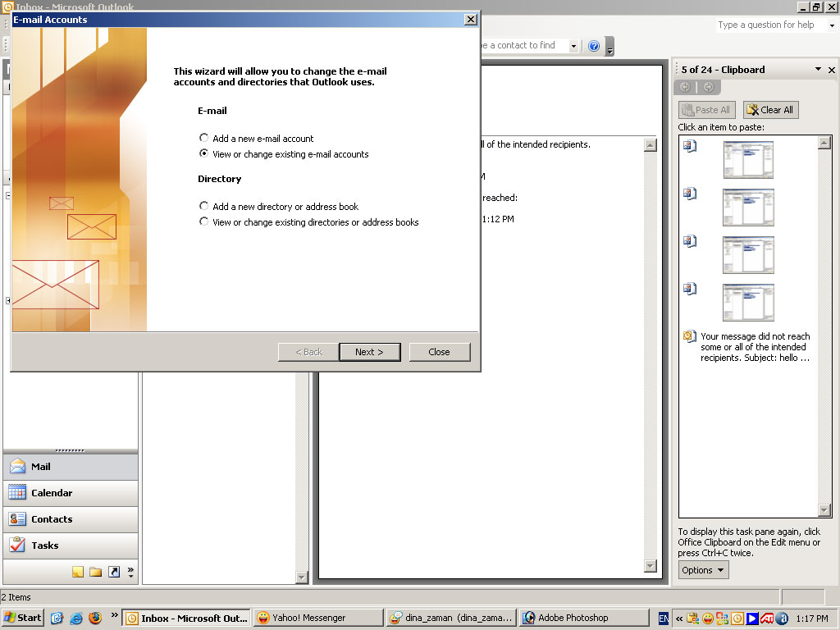The height and width of the screenshot is (630, 840).
Task: Click the third clipboard item picture icon
Action: click(689, 241)
